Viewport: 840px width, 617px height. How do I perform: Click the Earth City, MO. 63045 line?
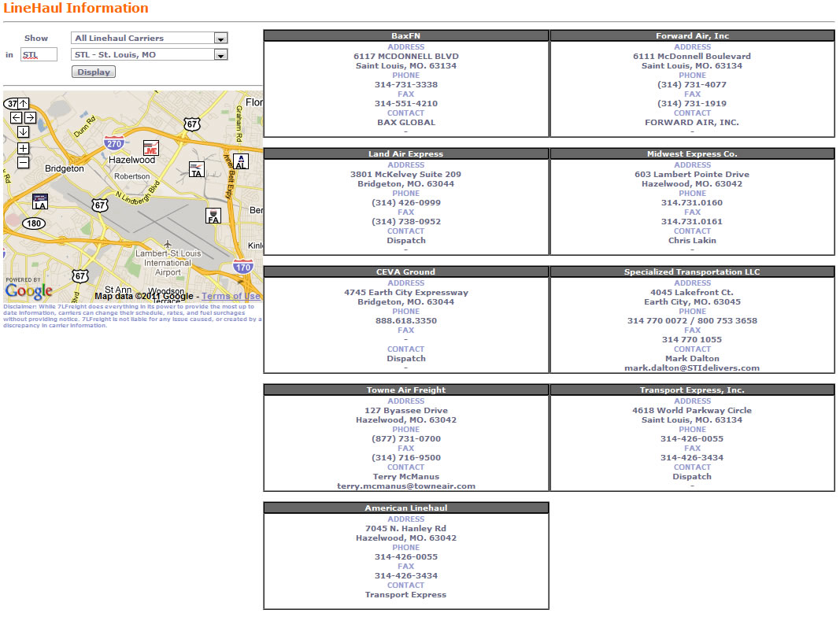[x=692, y=302]
